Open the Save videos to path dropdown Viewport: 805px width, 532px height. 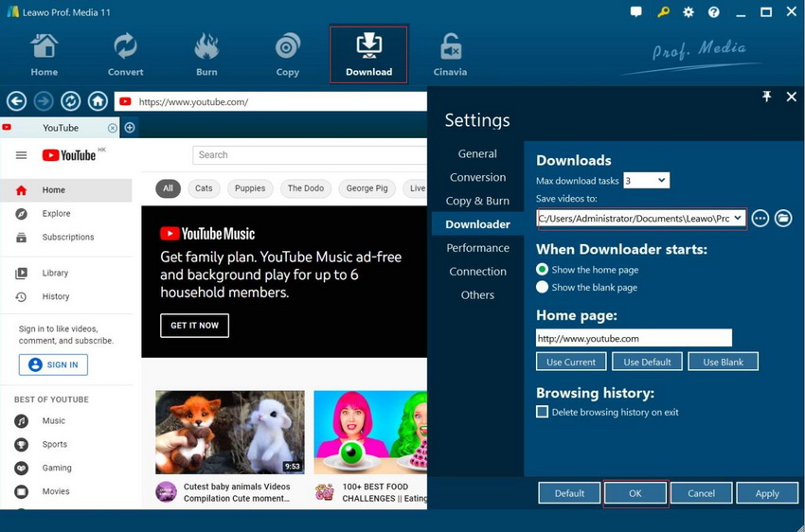point(737,219)
